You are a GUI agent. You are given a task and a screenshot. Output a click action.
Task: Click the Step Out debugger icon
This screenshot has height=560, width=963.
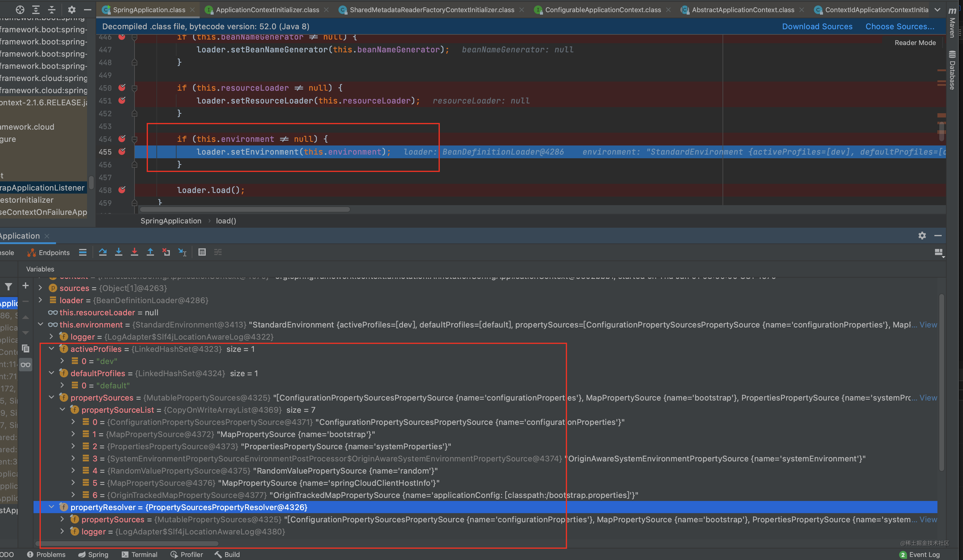coord(150,252)
